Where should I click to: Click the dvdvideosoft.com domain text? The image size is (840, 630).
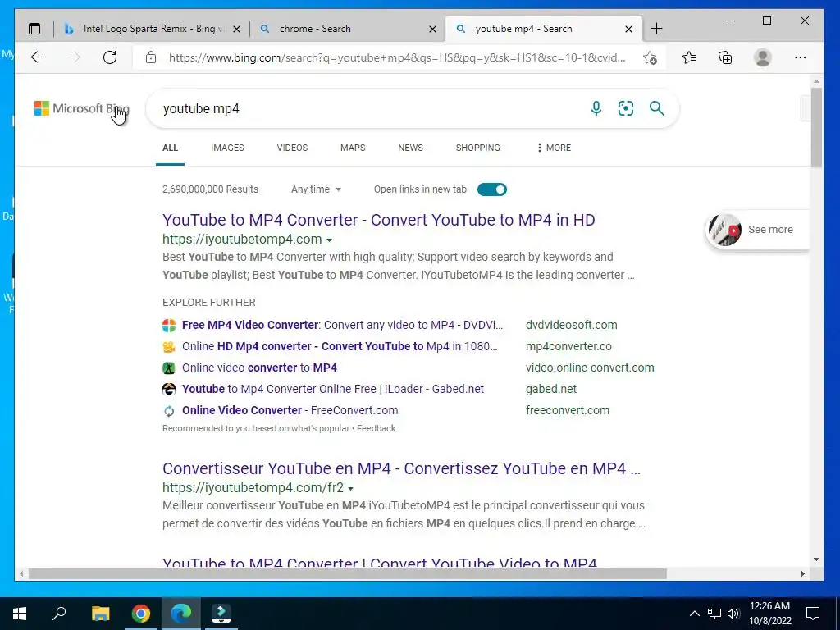point(571,325)
